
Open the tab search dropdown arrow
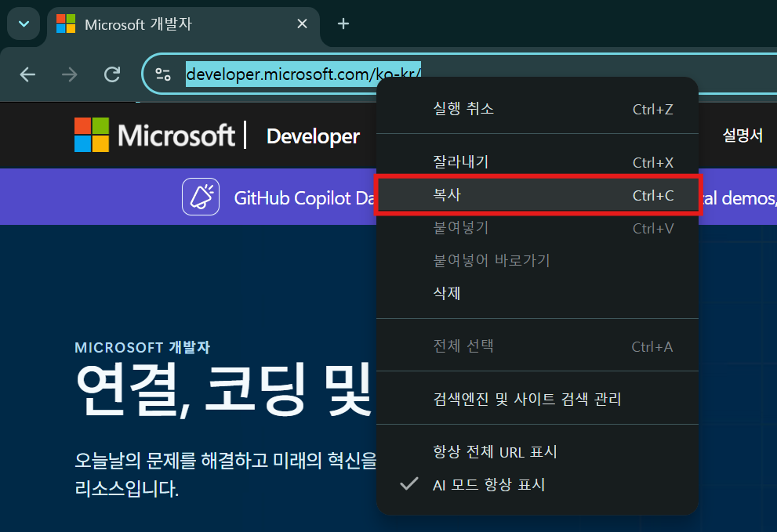click(x=24, y=24)
